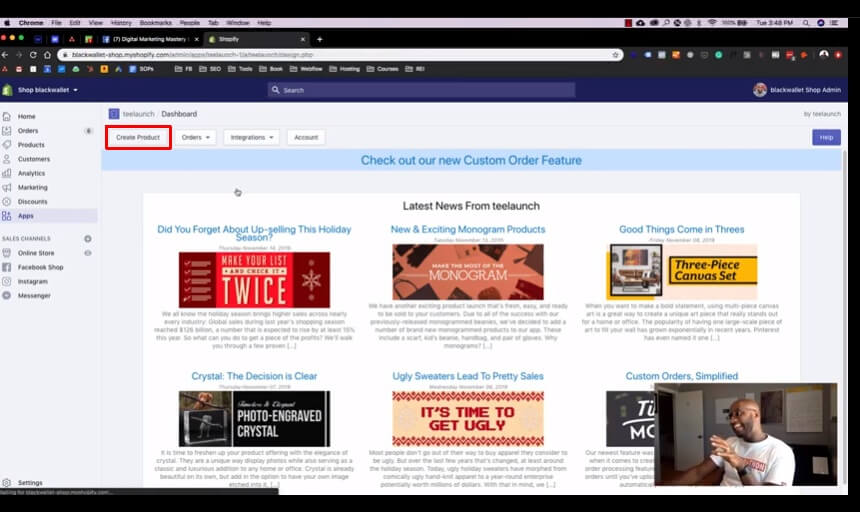The image size is (860, 512).
Task: Click the browser back arrow
Action: click(x=5, y=55)
